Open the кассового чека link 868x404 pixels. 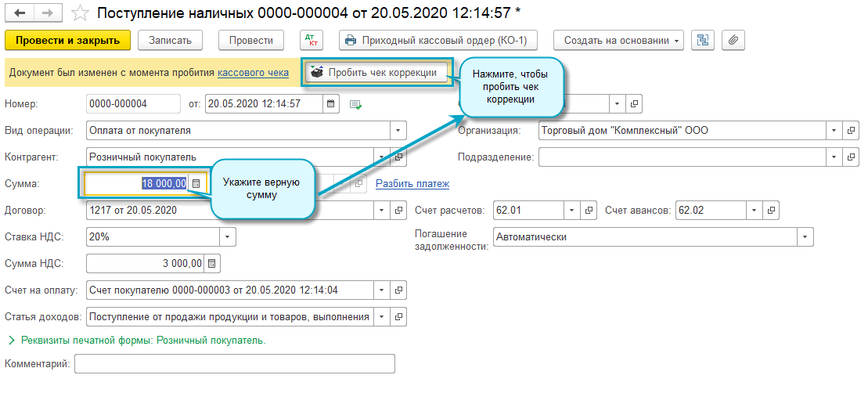click(253, 73)
